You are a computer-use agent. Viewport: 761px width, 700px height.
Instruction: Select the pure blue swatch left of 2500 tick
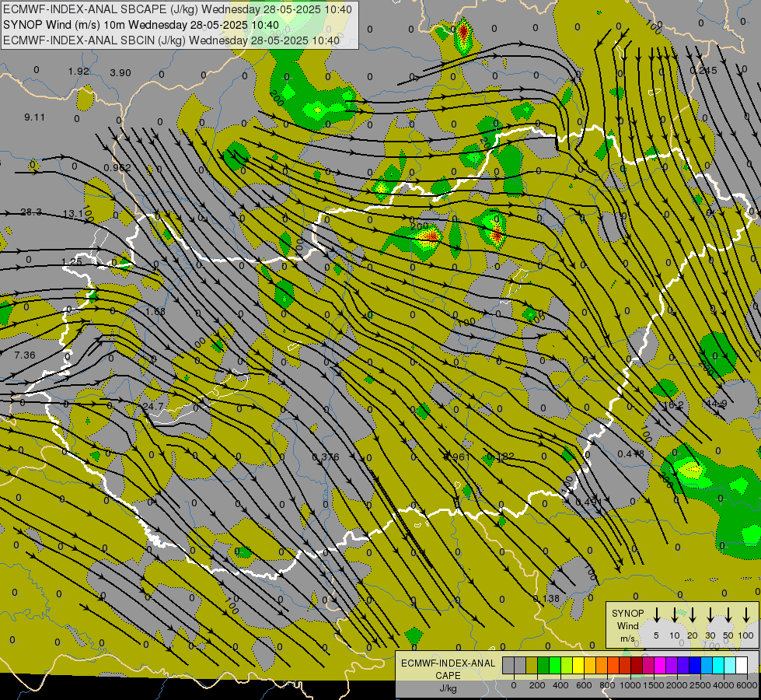[x=694, y=665]
